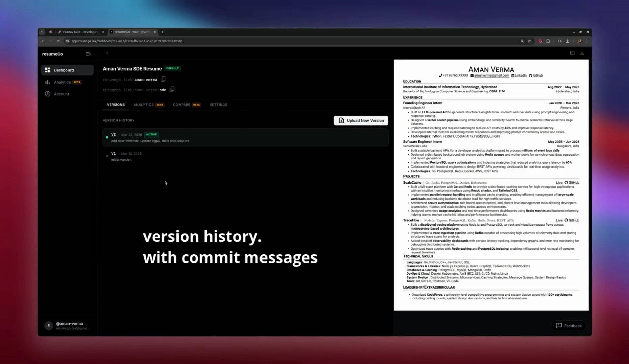Switch to the Analytics tab
Viewport: 629px width, 364px height.
pos(148,105)
